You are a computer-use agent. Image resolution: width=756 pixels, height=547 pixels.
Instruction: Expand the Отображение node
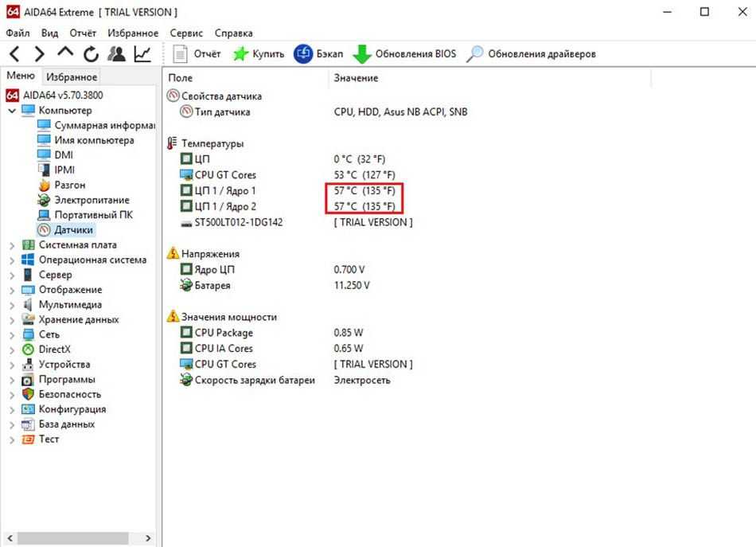[x=12, y=291]
